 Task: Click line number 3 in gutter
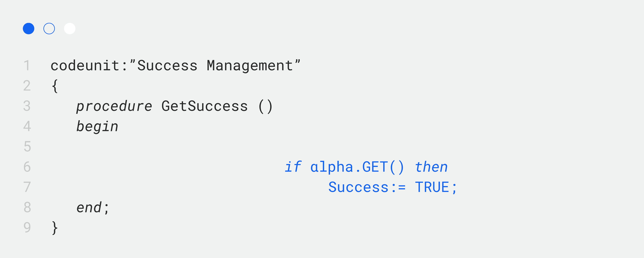[x=27, y=106]
